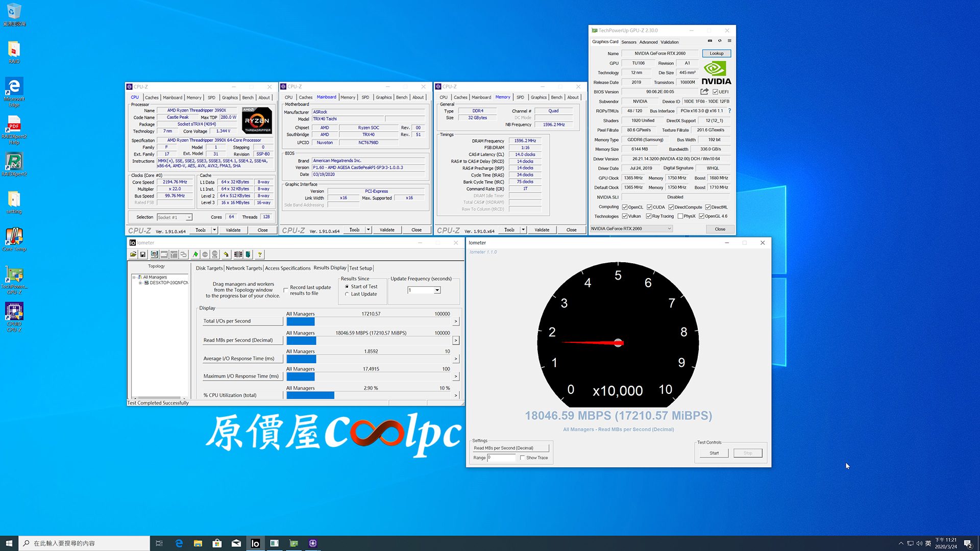
Task: Toggle Record last update results to file
Action: pos(286,290)
